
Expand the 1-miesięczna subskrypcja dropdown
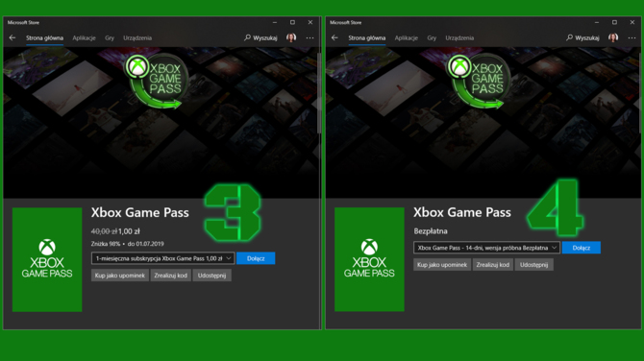(163, 258)
